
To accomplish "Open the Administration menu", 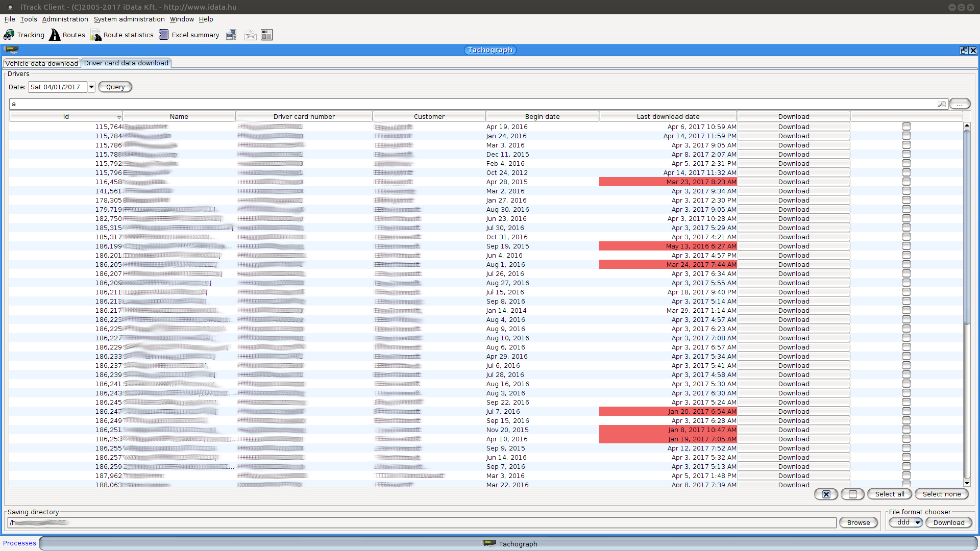I will click(65, 19).
